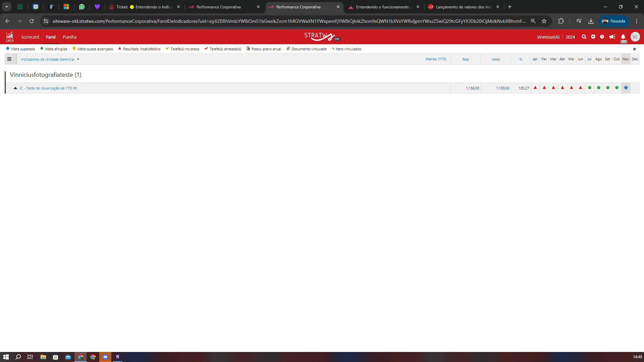The image size is (644, 362).
Task: Select the Farol tab
Action: pyautogui.click(x=51, y=37)
